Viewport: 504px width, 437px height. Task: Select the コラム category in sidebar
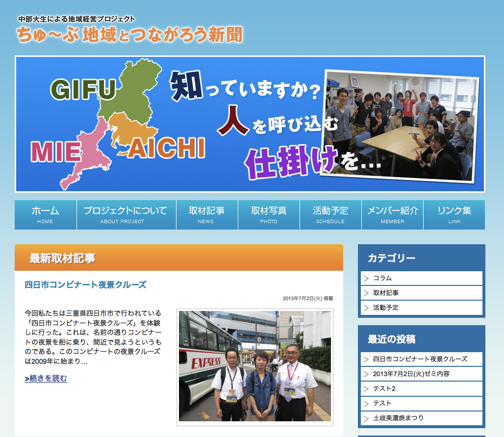[382, 278]
